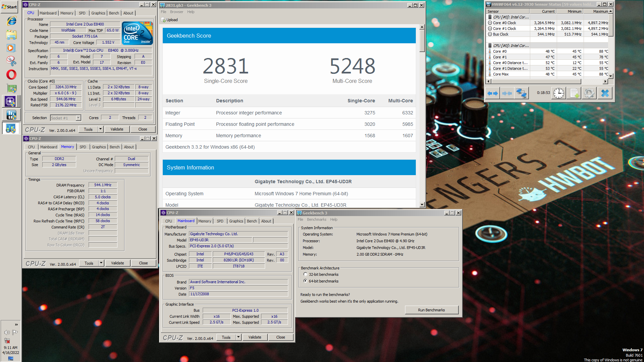This screenshot has width=644, height=362.
Task: Click the graphics card utility taskbar icon
Action: 11,88
